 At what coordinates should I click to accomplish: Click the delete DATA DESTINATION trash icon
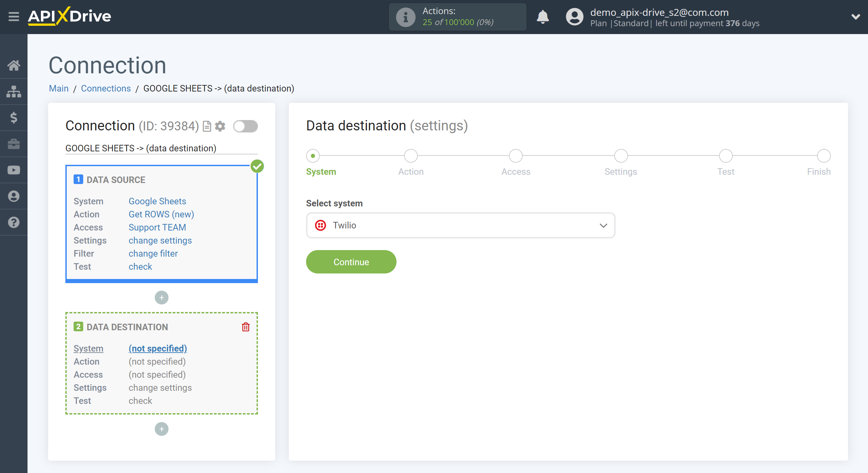tap(246, 327)
